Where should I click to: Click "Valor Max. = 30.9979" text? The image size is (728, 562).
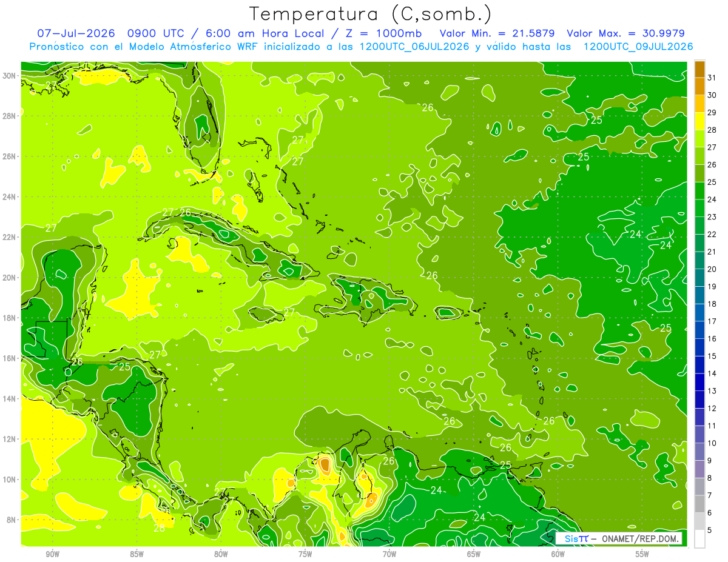pos(625,33)
